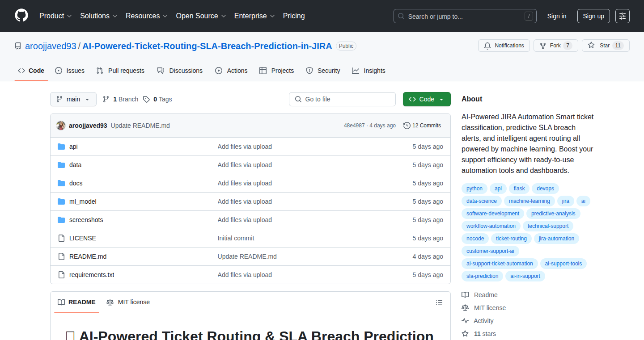
Task: Open the green Code dropdown button
Action: pos(427,99)
